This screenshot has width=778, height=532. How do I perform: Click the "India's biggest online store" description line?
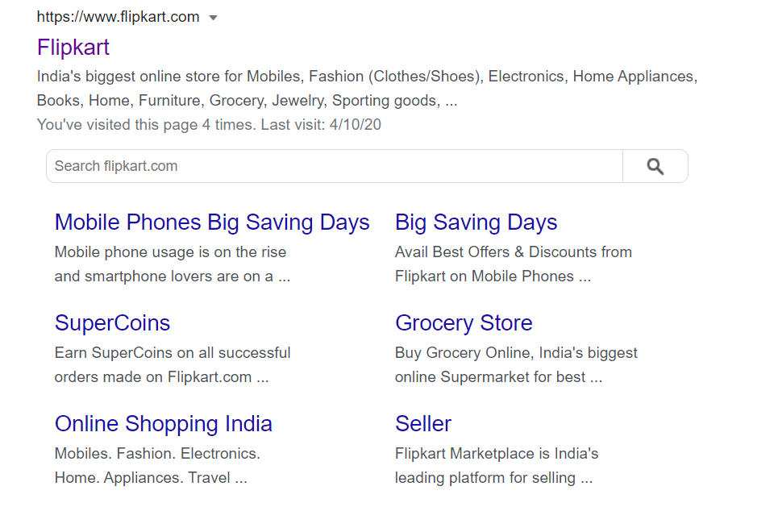coord(367,77)
